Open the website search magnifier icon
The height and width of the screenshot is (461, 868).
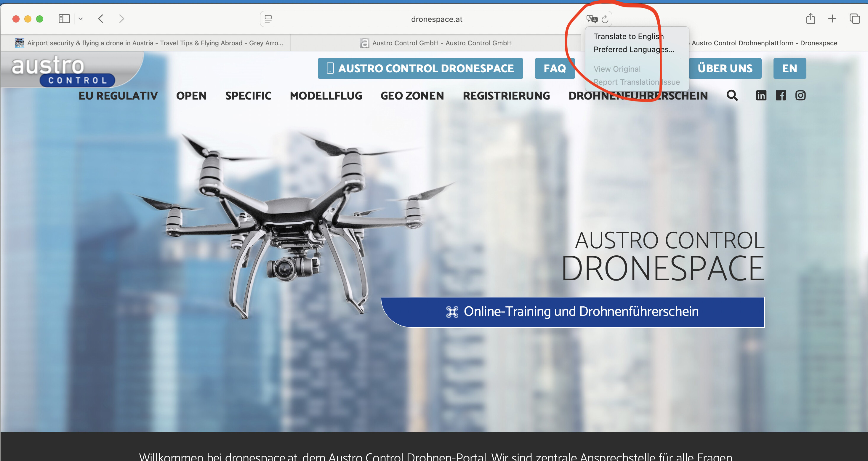click(732, 96)
